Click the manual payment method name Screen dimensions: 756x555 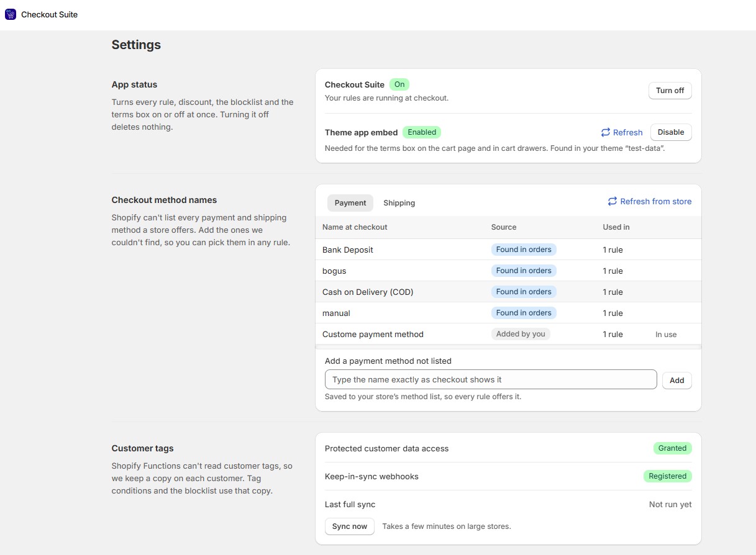[x=337, y=313]
